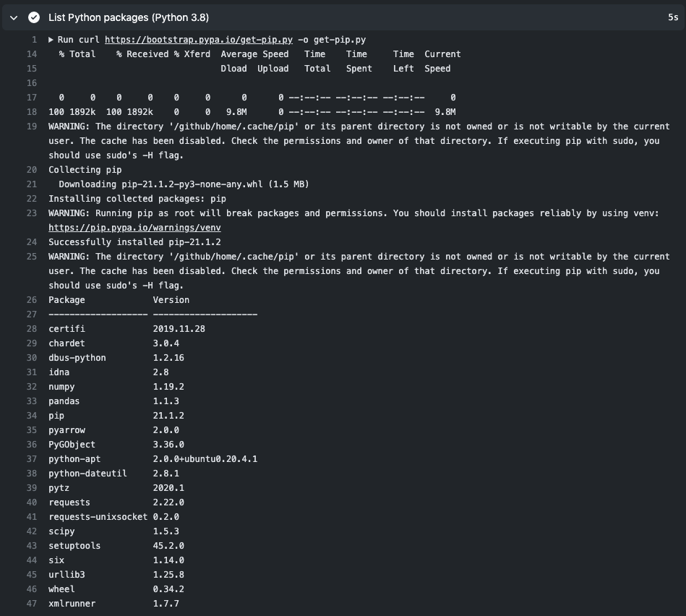Click the 'PyGObject' package name
686x616 pixels.
72,444
